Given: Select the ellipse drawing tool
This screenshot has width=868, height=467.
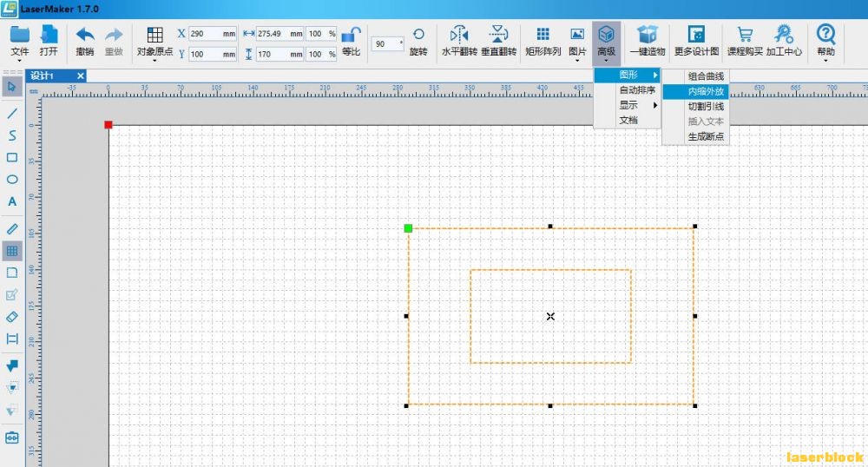Looking at the screenshot, I should click(12, 180).
